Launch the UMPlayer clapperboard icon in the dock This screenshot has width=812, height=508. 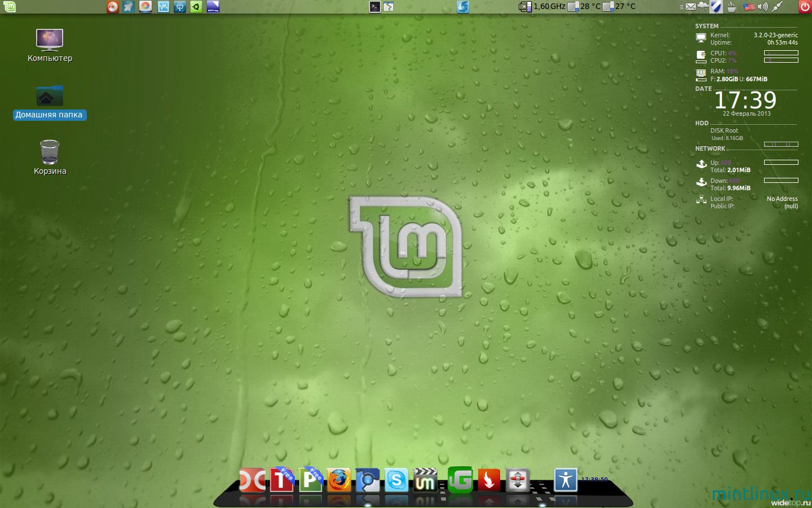coord(425,480)
